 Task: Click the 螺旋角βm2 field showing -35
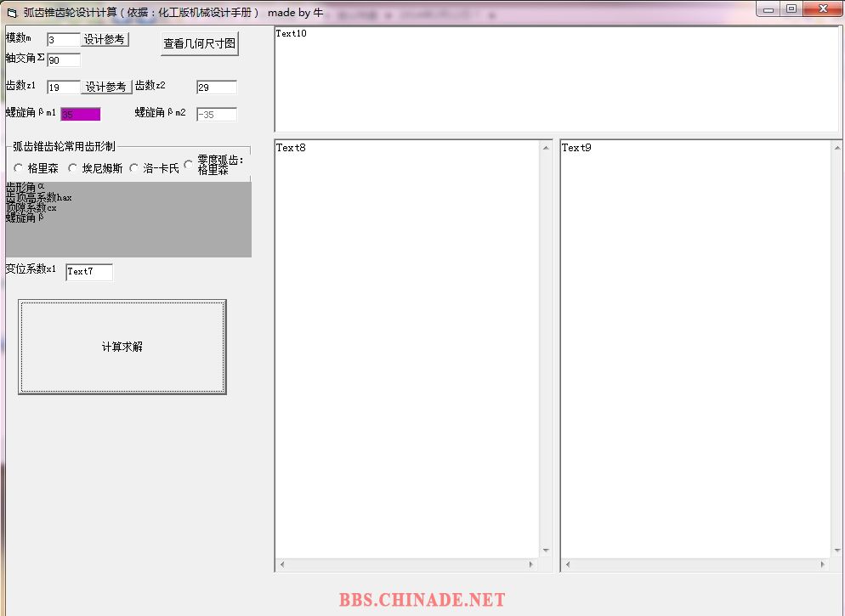click(x=217, y=114)
